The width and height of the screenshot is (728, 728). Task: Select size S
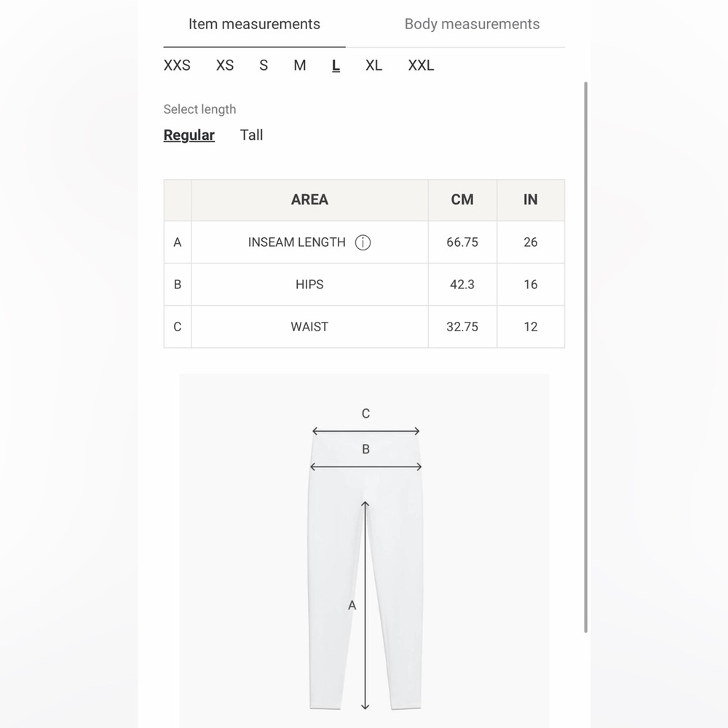[x=263, y=66]
